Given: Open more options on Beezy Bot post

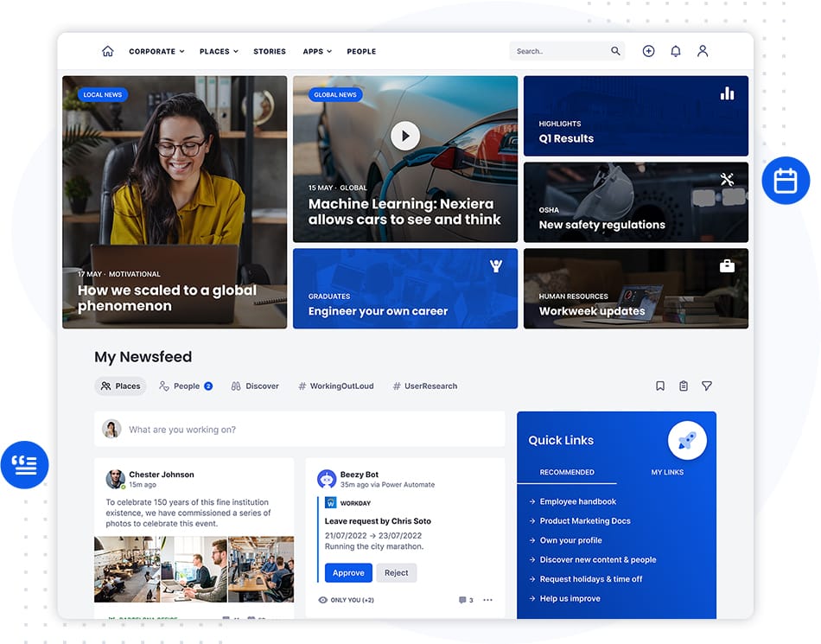Looking at the screenshot, I should point(487,600).
